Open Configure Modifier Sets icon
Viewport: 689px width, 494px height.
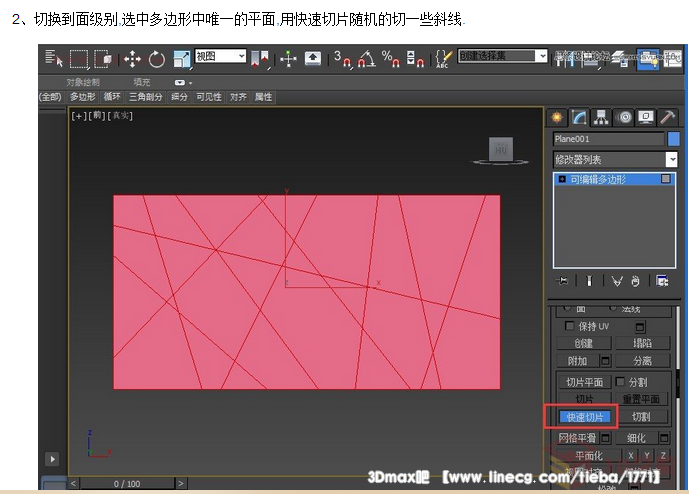click(662, 281)
